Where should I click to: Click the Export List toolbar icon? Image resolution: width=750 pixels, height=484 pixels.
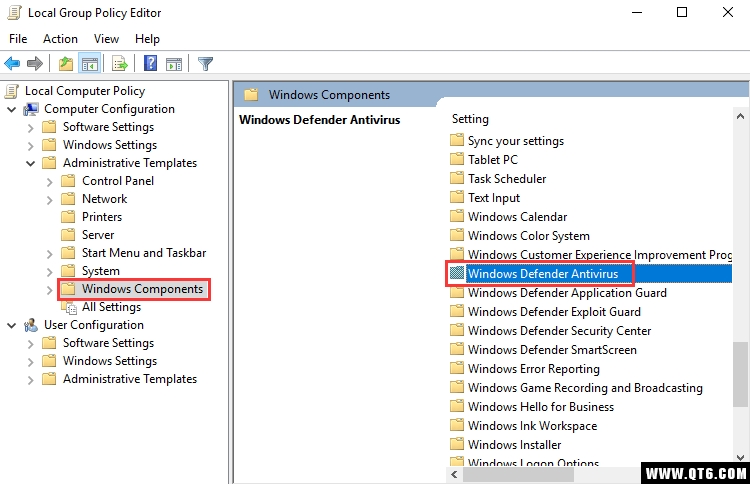click(x=120, y=63)
